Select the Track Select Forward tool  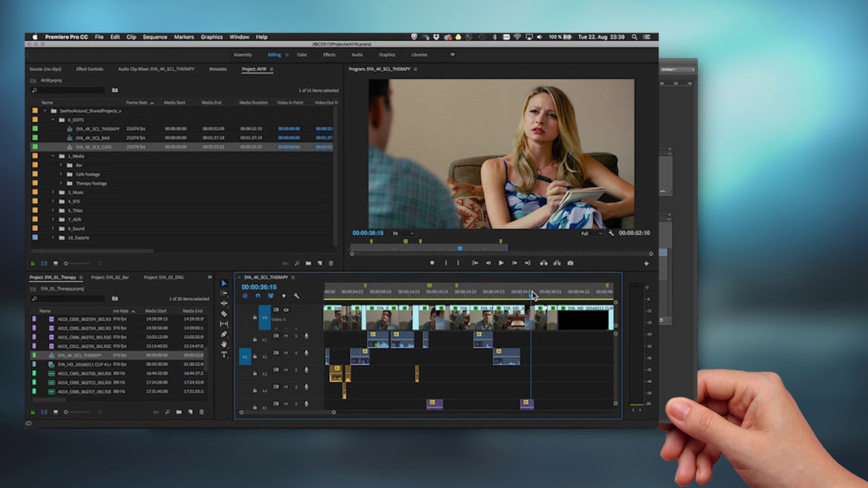(x=224, y=293)
